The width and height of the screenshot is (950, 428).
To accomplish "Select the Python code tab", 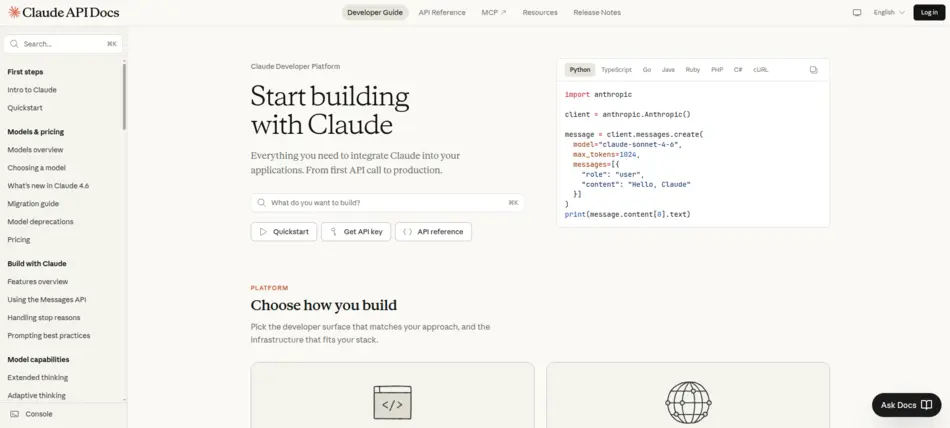I will (x=580, y=70).
